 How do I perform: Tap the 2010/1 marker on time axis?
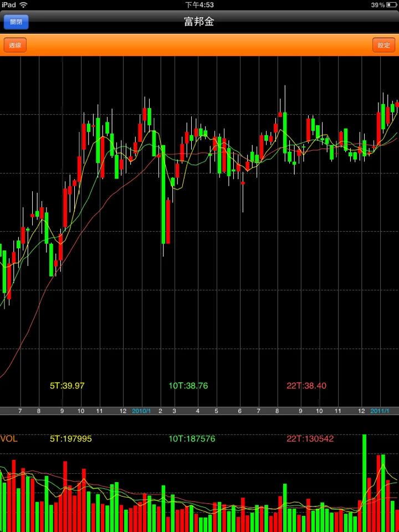(x=141, y=411)
